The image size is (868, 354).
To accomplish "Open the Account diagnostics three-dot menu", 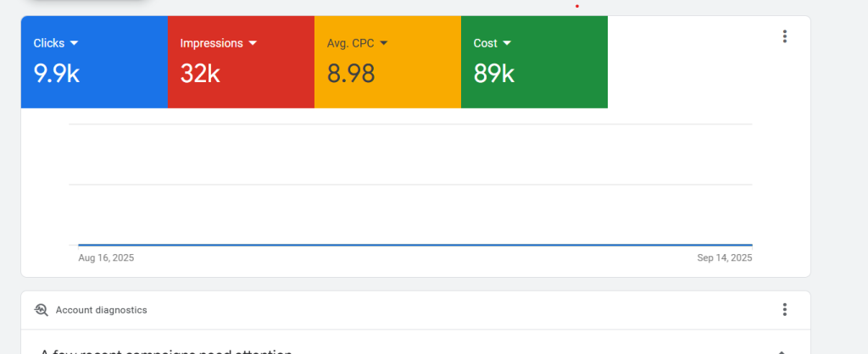I will pos(784,310).
